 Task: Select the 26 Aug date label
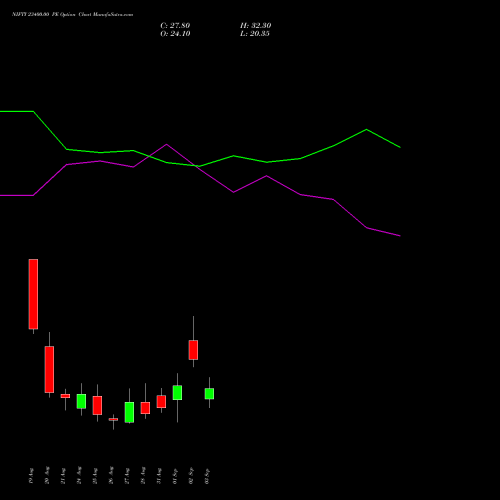point(111,476)
